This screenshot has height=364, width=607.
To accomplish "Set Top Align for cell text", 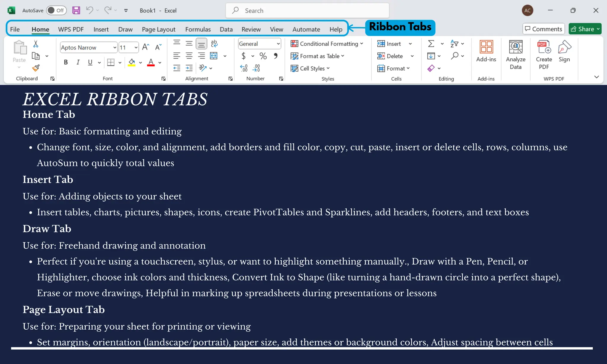I will coord(177,43).
